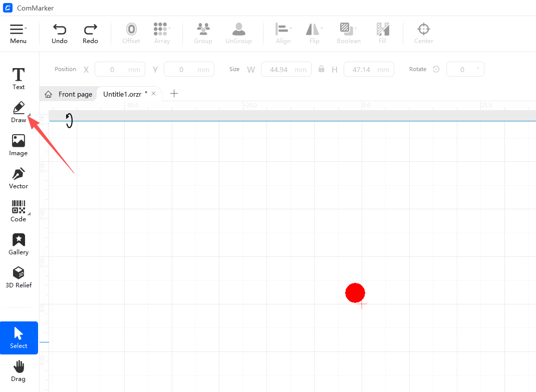Select the Draw pencil tool
The height and width of the screenshot is (392, 536).
19,112
